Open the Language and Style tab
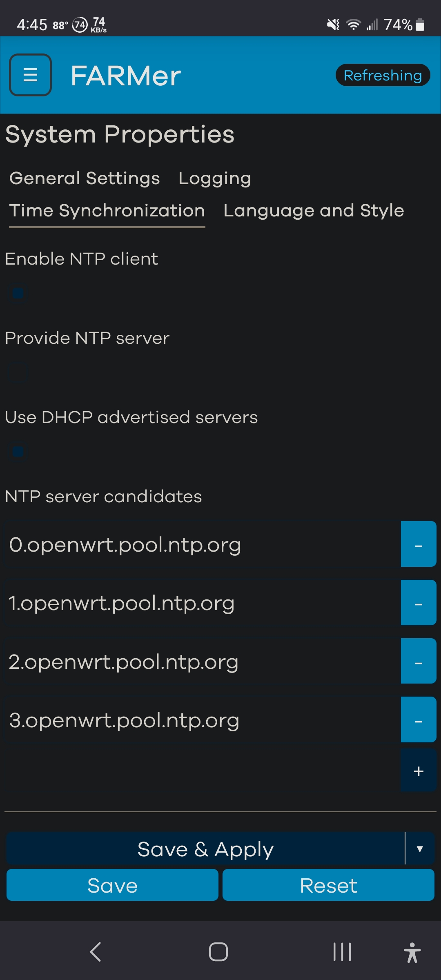 tap(314, 211)
